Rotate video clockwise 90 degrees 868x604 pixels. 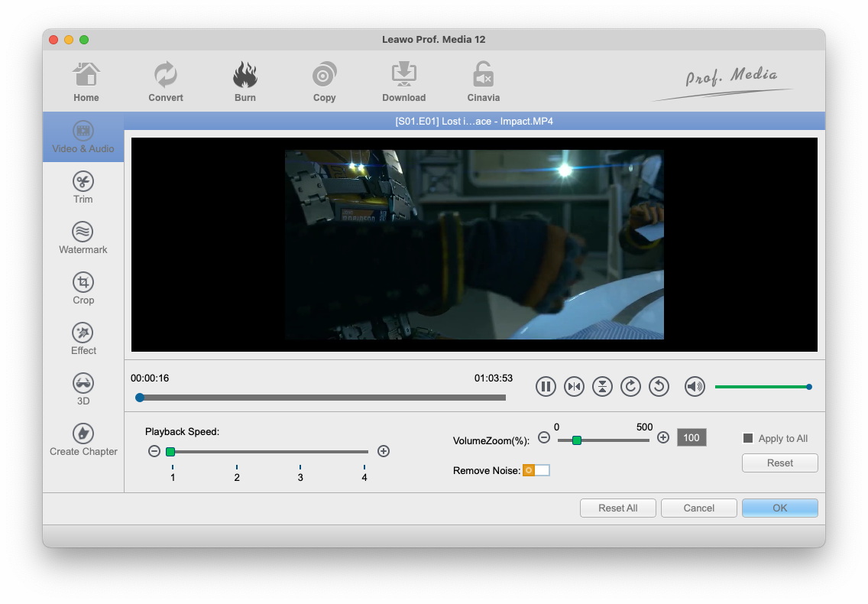pos(630,387)
